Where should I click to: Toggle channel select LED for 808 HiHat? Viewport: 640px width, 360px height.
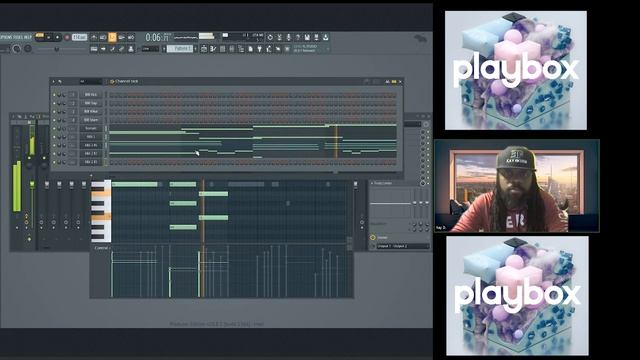pos(106,112)
